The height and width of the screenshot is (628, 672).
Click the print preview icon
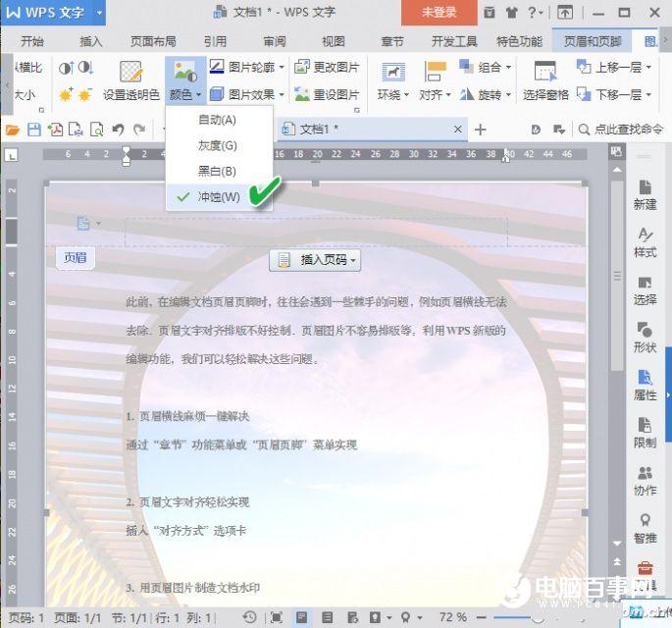click(97, 130)
